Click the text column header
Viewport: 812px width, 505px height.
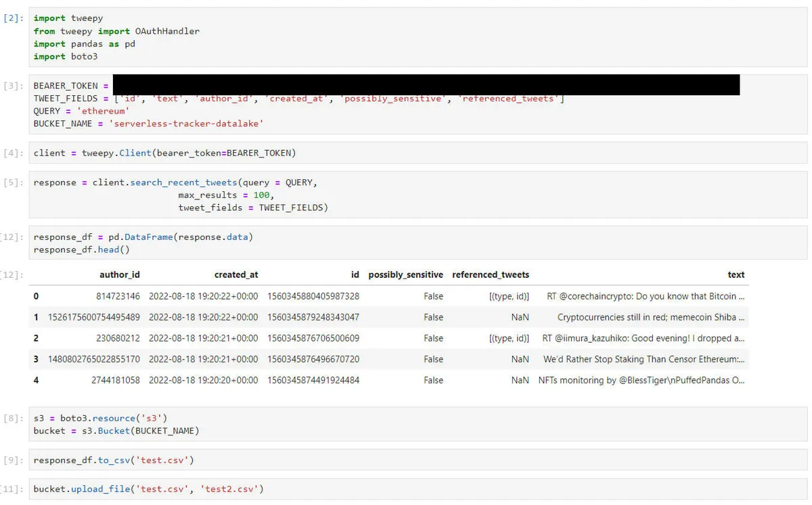pyautogui.click(x=736, y=274)
